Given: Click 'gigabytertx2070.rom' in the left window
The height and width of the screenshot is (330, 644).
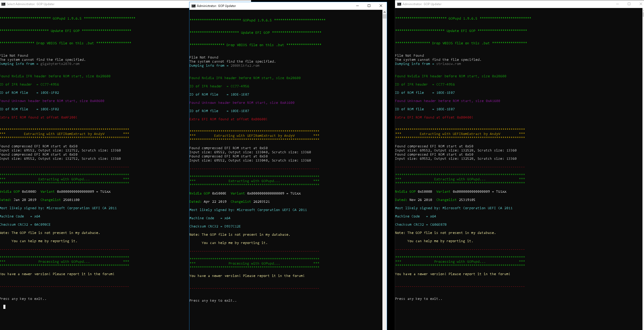Looking at the screenshot, I should [60, 64].
